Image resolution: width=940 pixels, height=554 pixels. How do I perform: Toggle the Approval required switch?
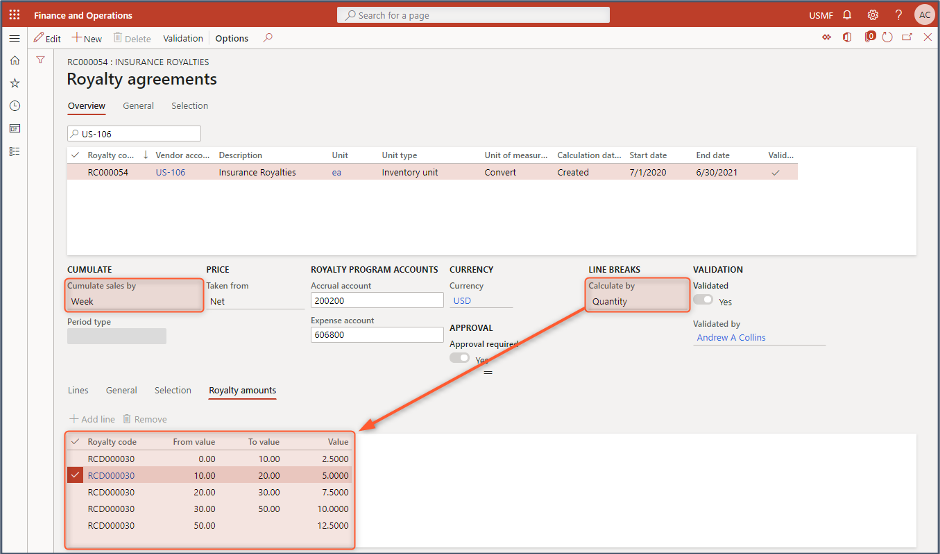pos(460,358)
